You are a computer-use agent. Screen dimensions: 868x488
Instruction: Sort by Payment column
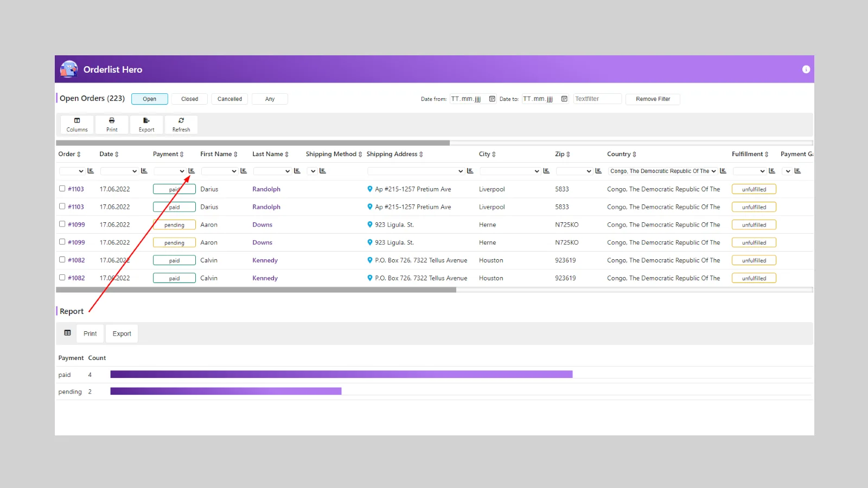pyautogui.click(x=168, y=154)
